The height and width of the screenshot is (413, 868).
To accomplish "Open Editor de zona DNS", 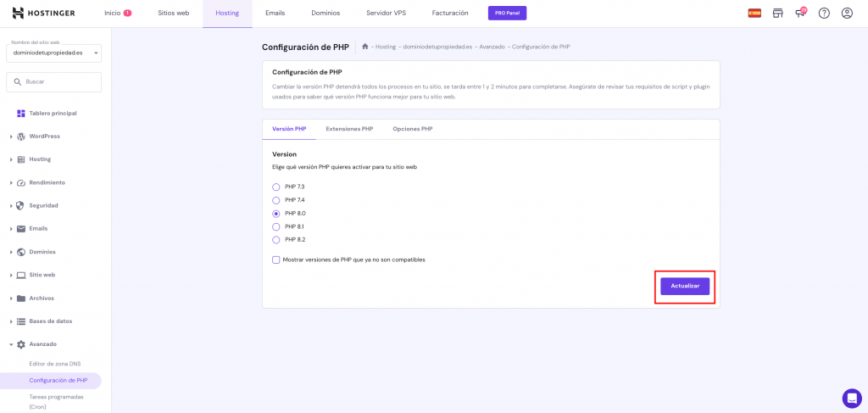I will [x=55, y=364].
